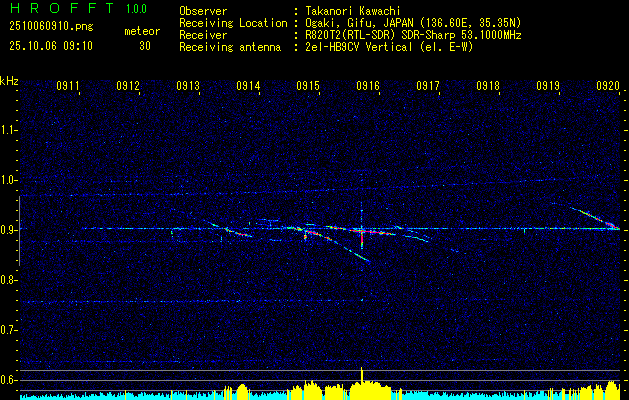Select the 1.0 kHz frequency label
Image resolution: width=629 pixels, height=400 pixels.
pyautogui.click(x=9, y=180)
